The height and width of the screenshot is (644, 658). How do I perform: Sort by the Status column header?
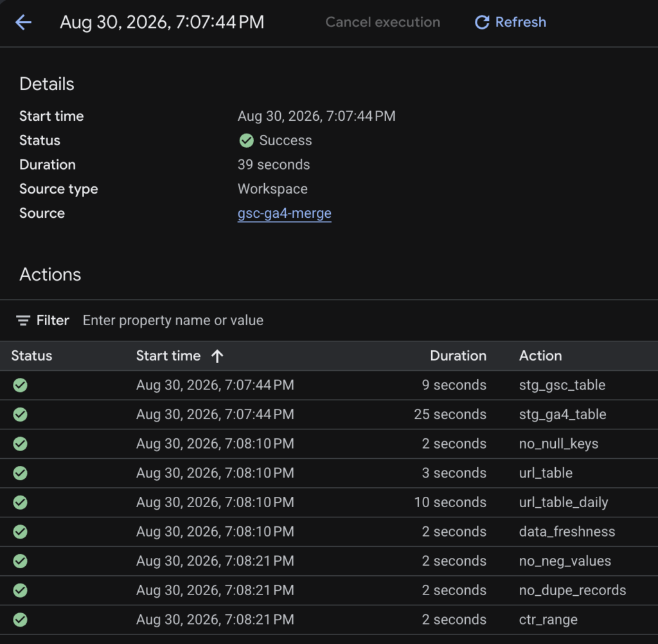point(31,356)
